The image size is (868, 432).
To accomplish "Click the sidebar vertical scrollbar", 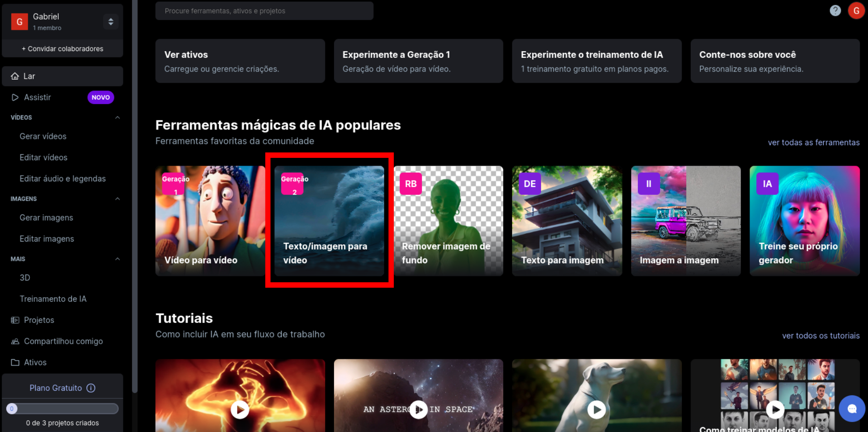I will pos(134,195).
